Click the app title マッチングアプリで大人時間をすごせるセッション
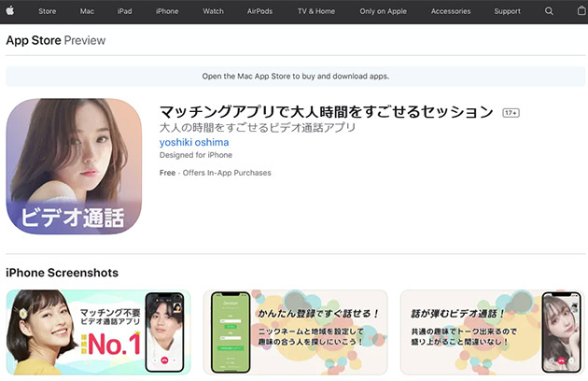 327,112
